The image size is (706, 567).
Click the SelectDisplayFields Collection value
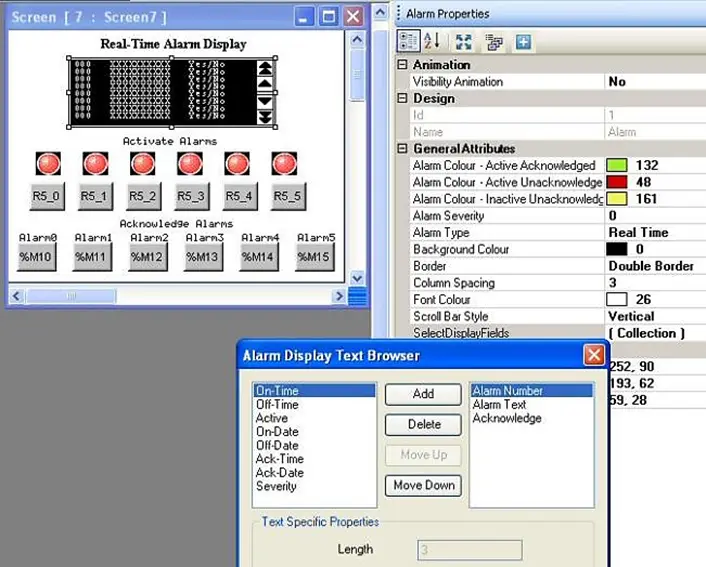tap(647, 333)
